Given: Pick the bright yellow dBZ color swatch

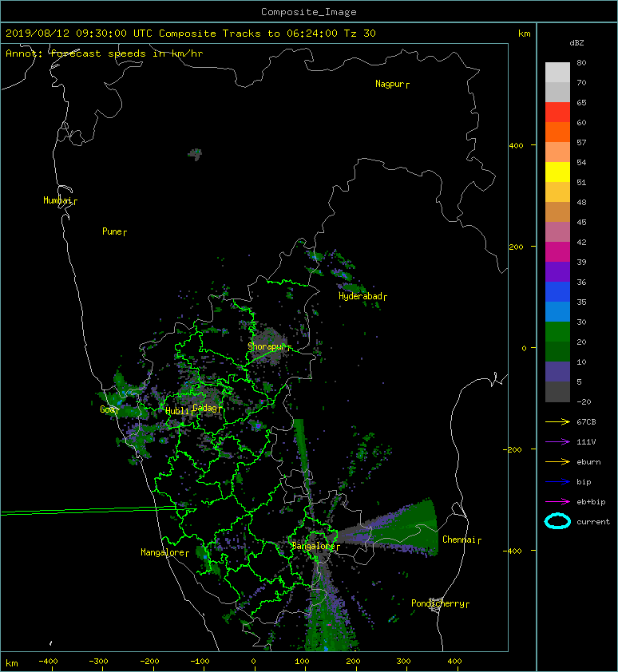Looking at the screenshot, I should pyautogui.click(x=557, y=172).
